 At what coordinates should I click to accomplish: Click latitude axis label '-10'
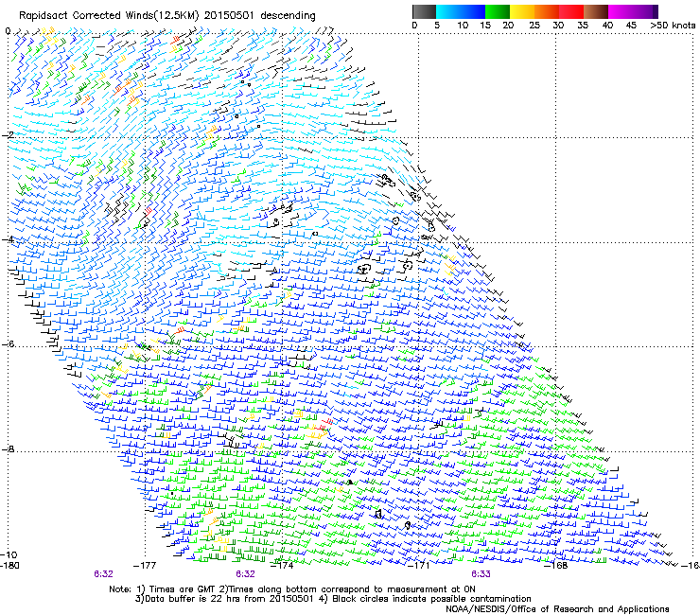click(x=9, y=554)
